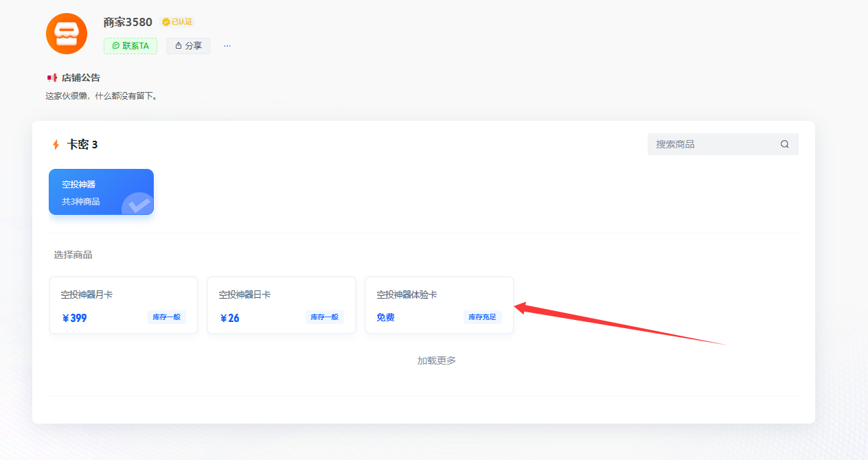Click the 库存一般 badge on 空投神器日卡
The image size is (868, 460).
pyautogui.click(x=324, y=317)
